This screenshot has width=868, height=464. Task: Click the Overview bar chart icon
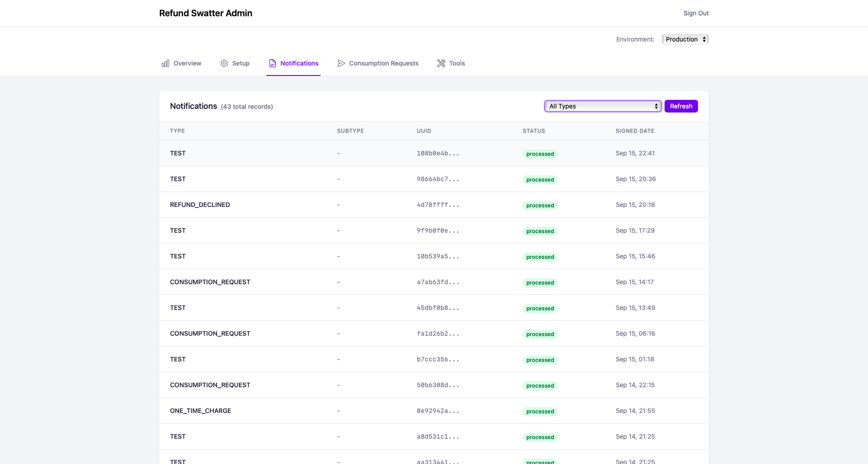point(165,63)
